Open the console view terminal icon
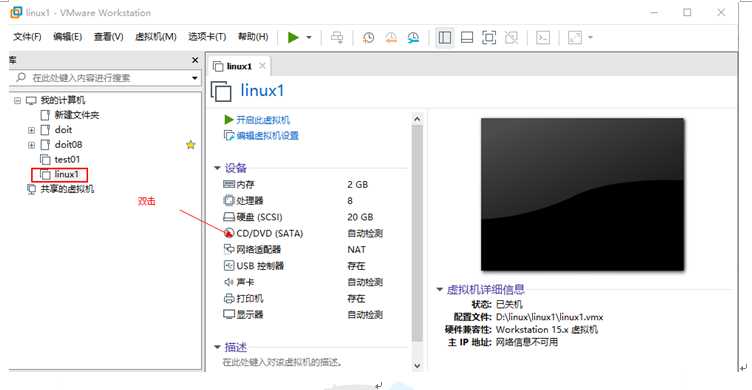Viewport: 752px width, 390px height. click(x=543, y=37)
